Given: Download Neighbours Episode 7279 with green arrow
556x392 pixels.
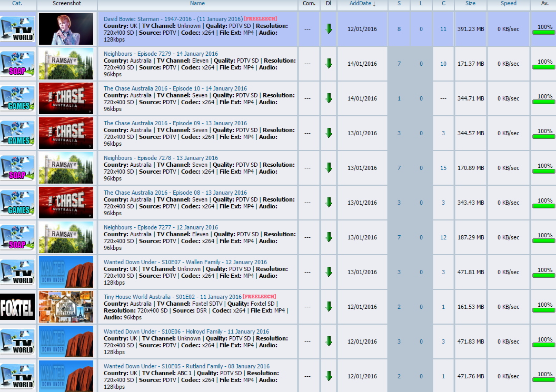Looking at the screenshot, I should point(329,64).
